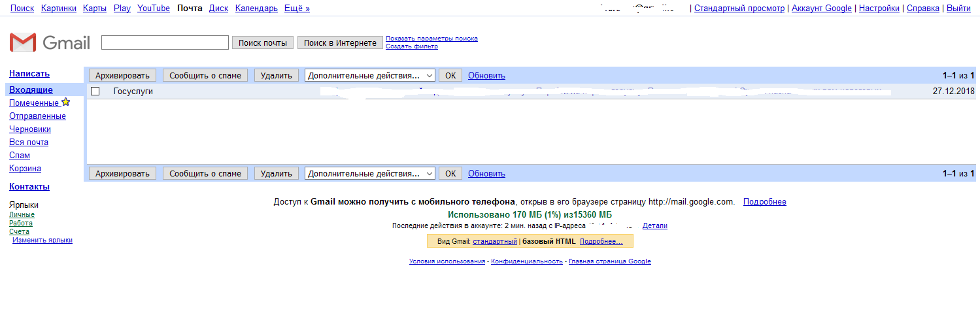This screenshot has width=980, height=315.
Task: Open the YouTube link in top bar
Action: pos(154,8)
